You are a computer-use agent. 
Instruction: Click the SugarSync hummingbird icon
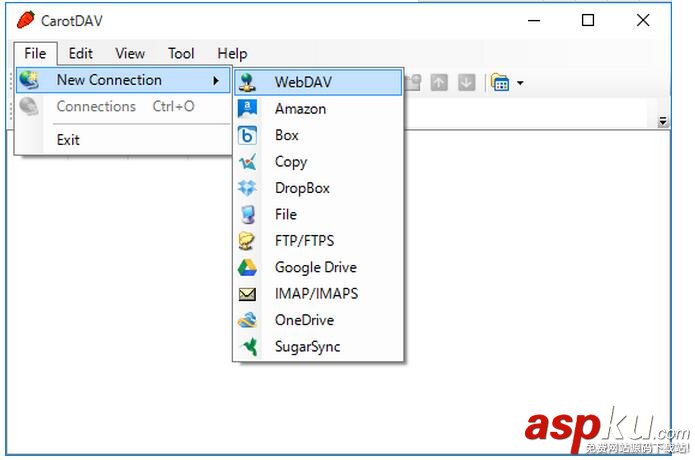tap(248, 347)
